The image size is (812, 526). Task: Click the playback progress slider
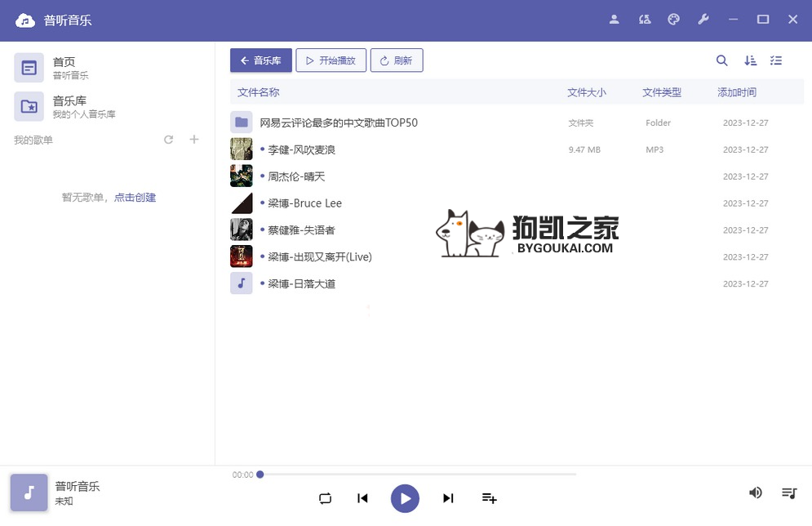418,475
